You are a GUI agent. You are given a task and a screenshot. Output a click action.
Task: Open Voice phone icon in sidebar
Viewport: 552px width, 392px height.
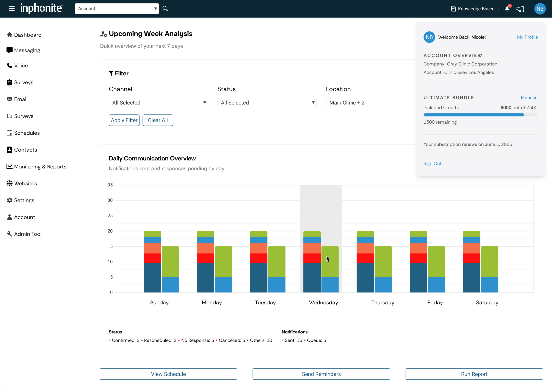tap(10, 65)
